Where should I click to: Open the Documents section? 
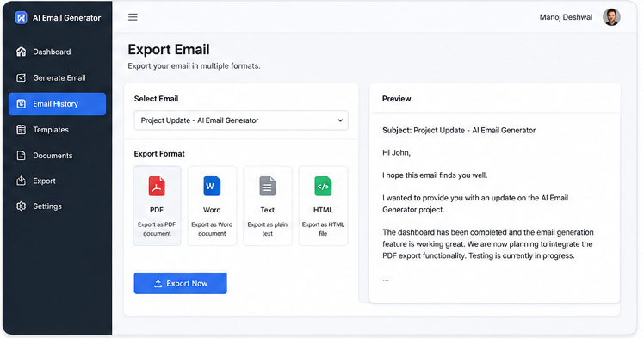point(57,156)
